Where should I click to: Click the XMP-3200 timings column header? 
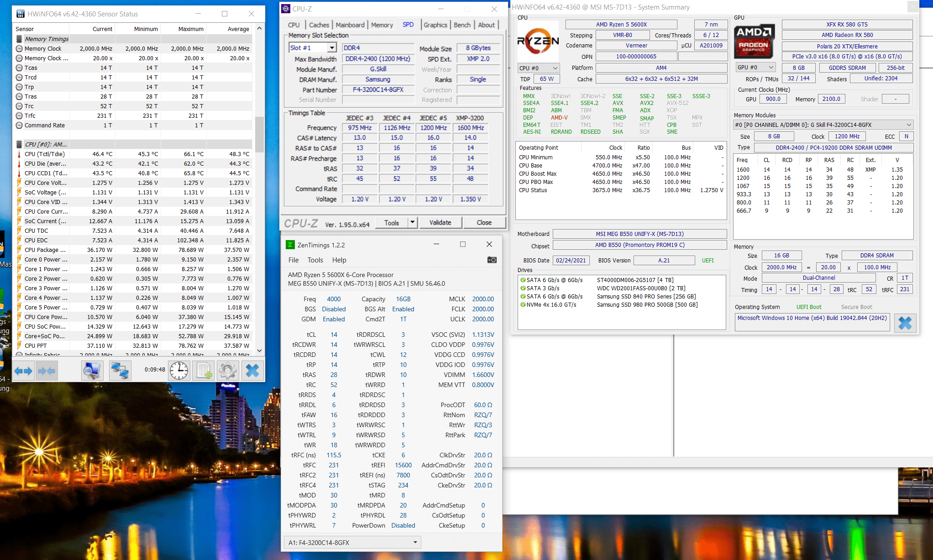[x=470, y=118]
